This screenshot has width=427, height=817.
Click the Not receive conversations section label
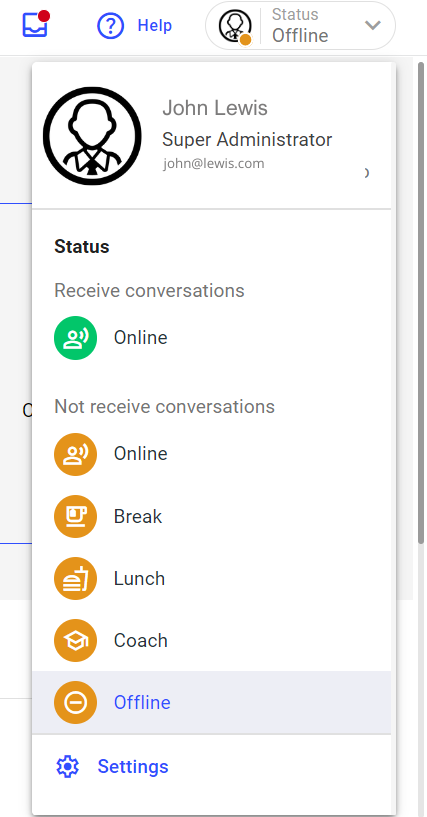165,406
